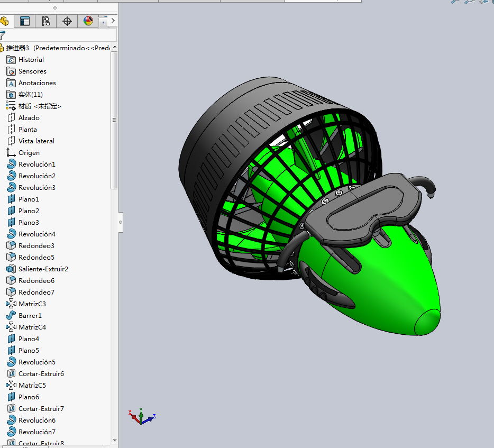Select the Alzado front plane
This screenshot has width=494, height=448.
29,118
